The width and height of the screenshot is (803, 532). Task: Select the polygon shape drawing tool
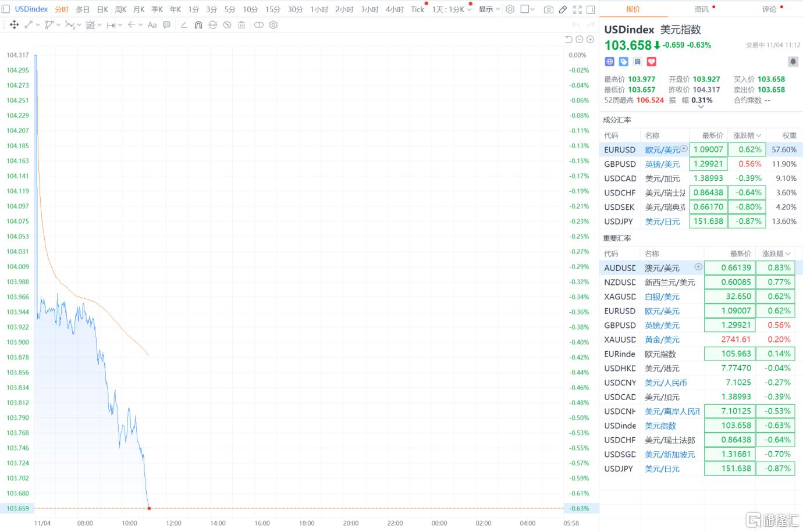pos(49,25)
